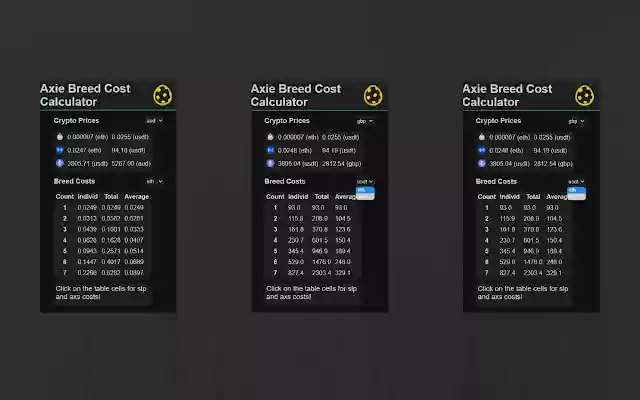Click the Breed Costs heading in the middle panel
Screen dimensions: 640x400
point(285,181)
